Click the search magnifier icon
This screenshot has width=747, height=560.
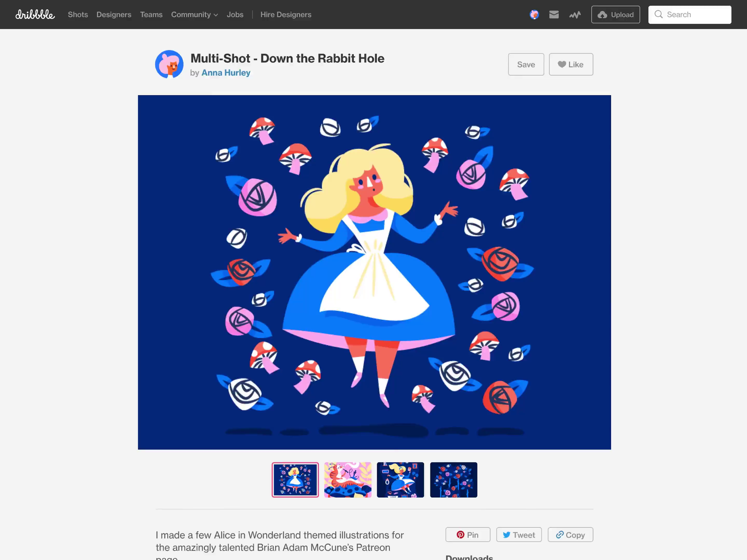659,14
